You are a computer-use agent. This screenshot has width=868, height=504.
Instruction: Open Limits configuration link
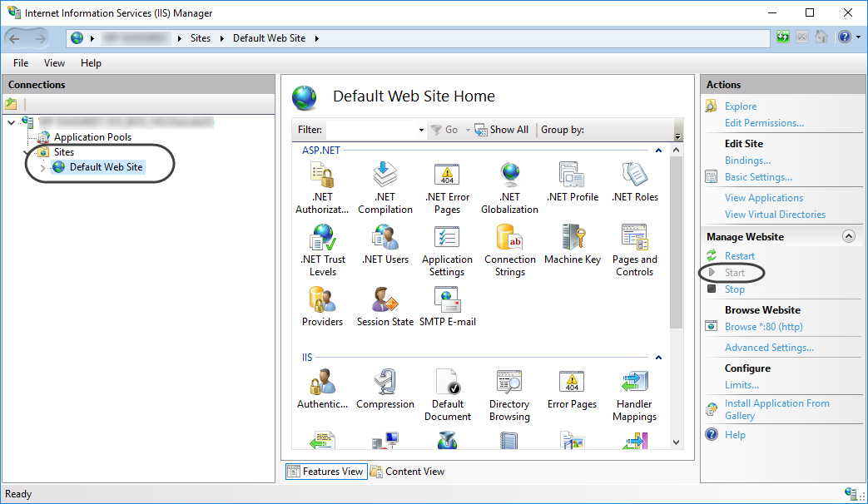(742, 385)
